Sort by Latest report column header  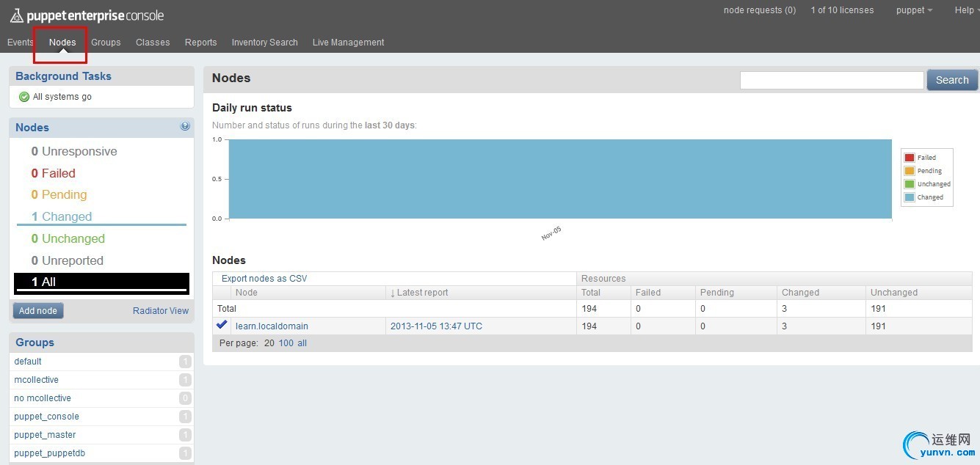tap(419, 293)
